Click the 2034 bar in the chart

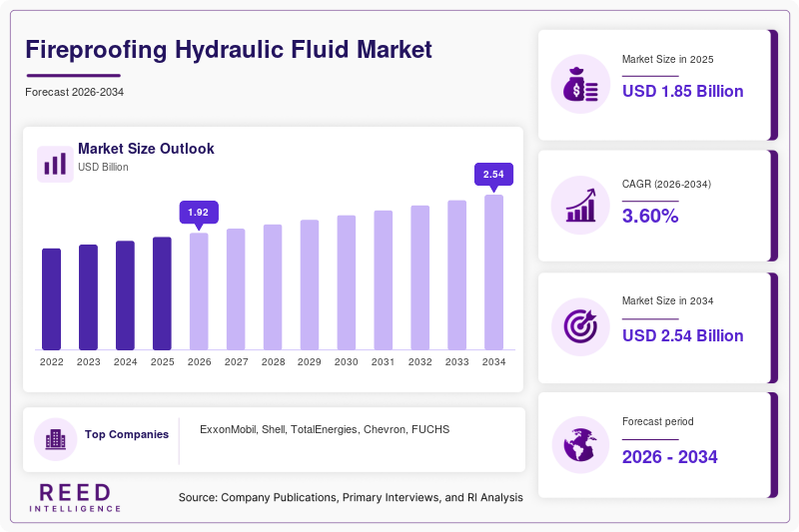pyautogui.click(x=493, y=272)
